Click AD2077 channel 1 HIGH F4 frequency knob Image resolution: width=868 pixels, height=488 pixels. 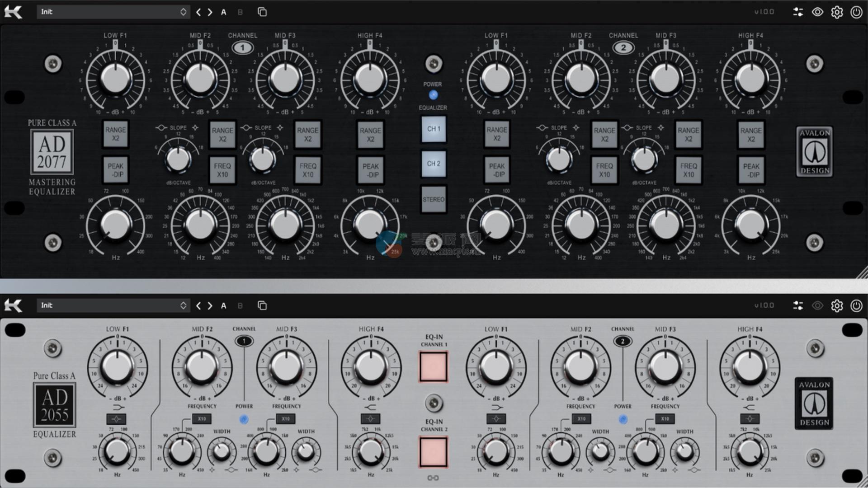point(370,225)
